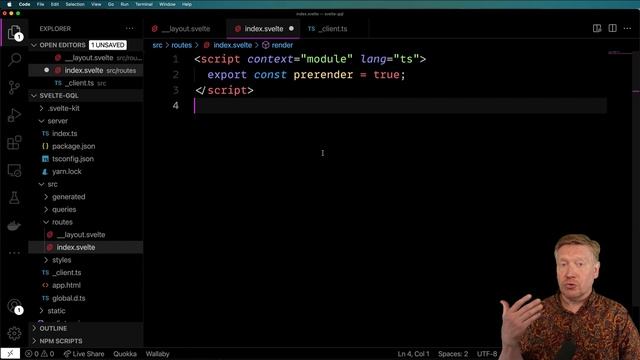Close unsaved index.svelte tab dot
Image resolution: width=640 pixels, height=360 pixels.
coord(291,29)
